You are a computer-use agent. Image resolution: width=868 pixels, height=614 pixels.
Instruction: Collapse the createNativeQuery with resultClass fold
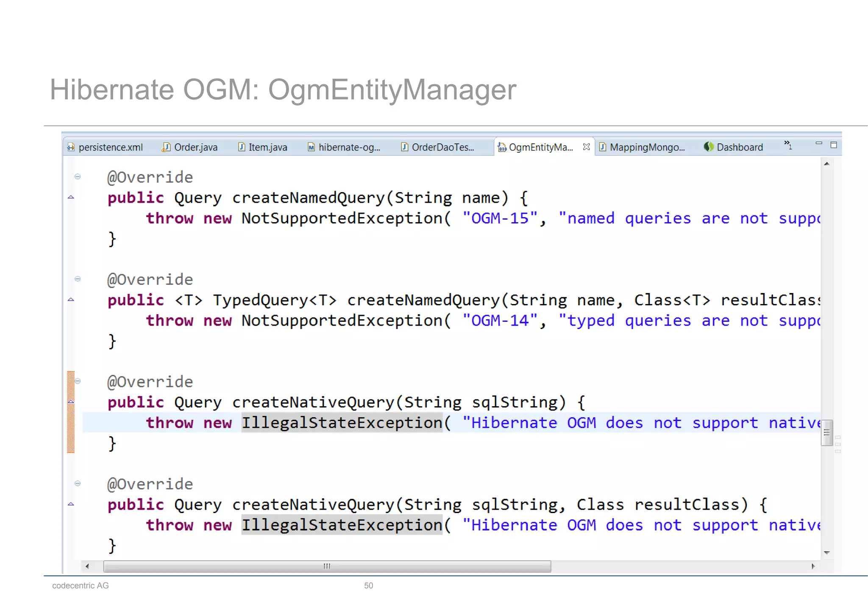pos(78,483)
